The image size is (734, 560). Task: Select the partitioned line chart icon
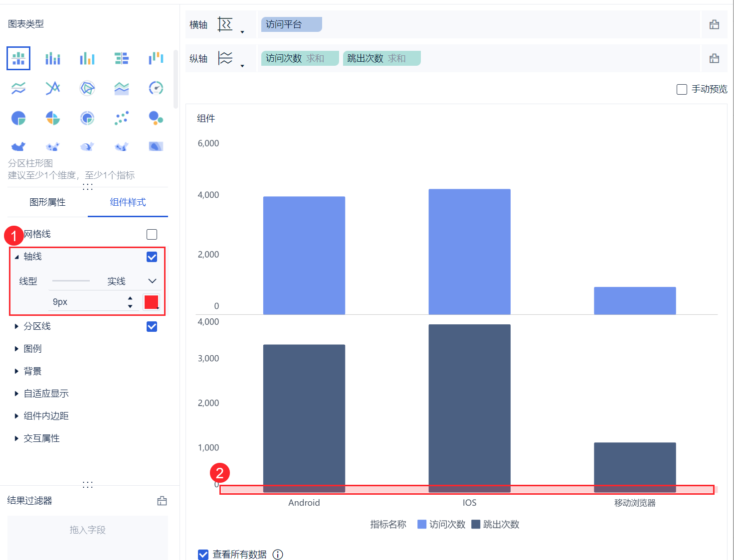[18, 88]
